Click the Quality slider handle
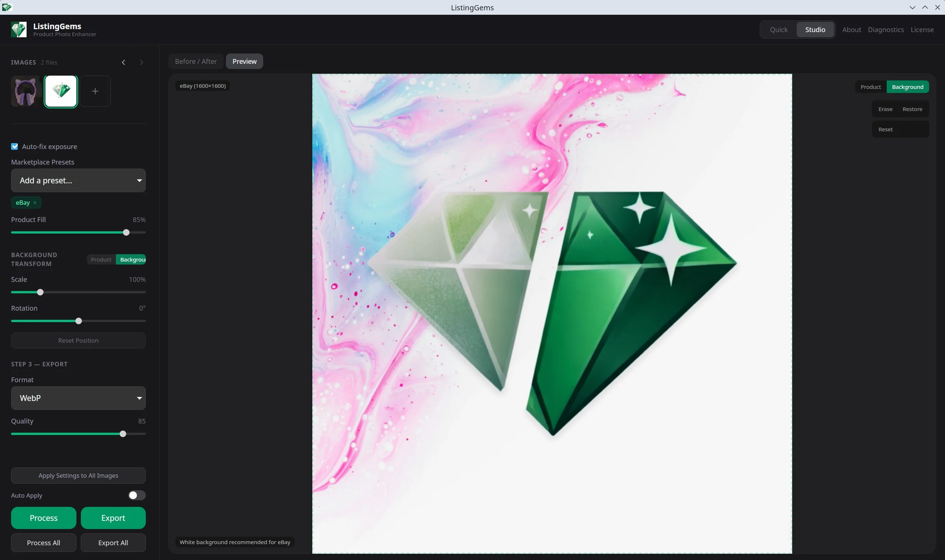 (x=123, y=433)
